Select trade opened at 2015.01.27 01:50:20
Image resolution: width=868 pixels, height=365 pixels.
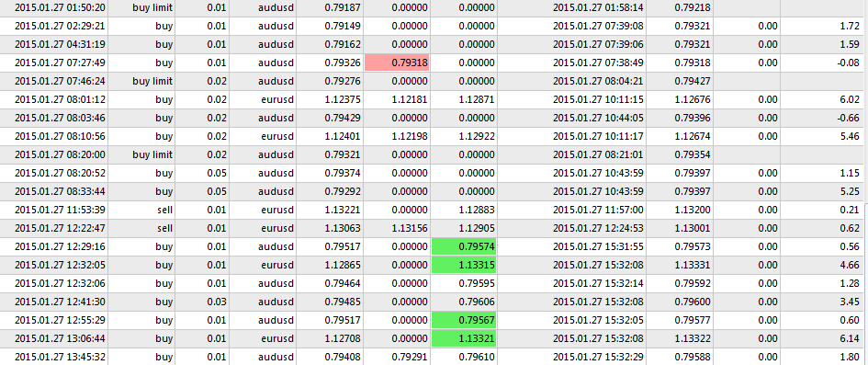pyautogui.click(x=434, y=7)
